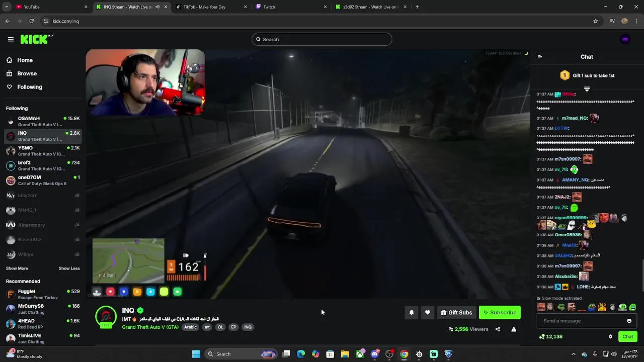Go back in browser
Image resolution: width=644 pixels, height=362 pixels.
7,21
